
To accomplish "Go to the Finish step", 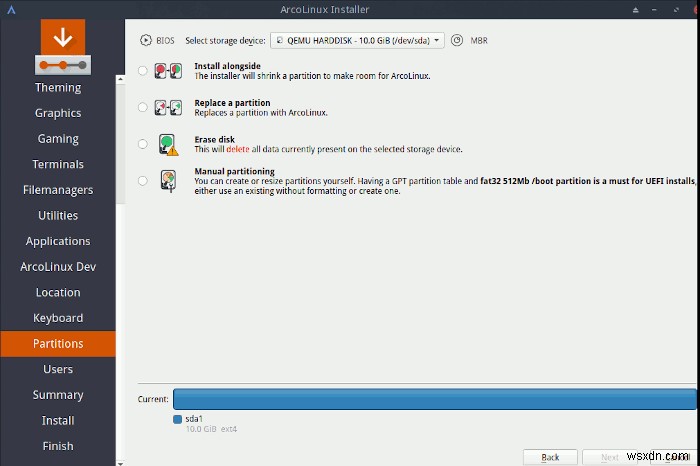I will point(58,446).
